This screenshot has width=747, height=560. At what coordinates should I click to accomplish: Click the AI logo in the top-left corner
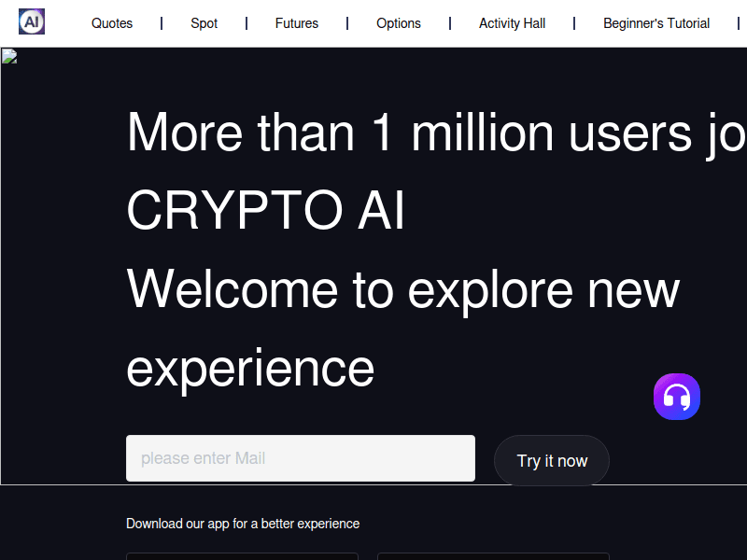[31, 21]
